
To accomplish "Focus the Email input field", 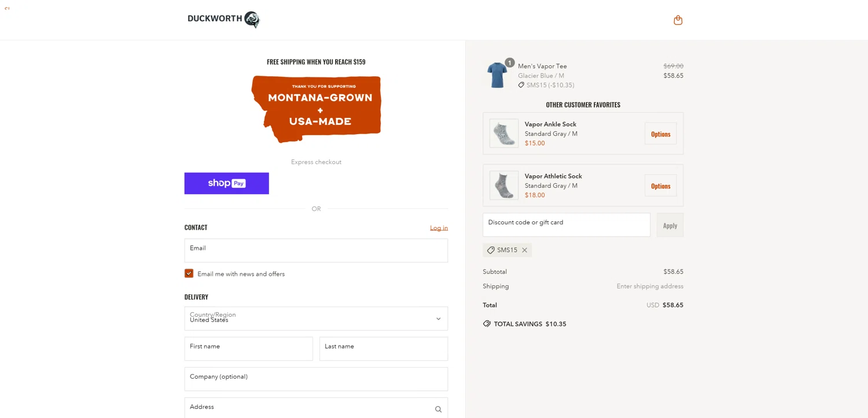I will tap(316, 250).
